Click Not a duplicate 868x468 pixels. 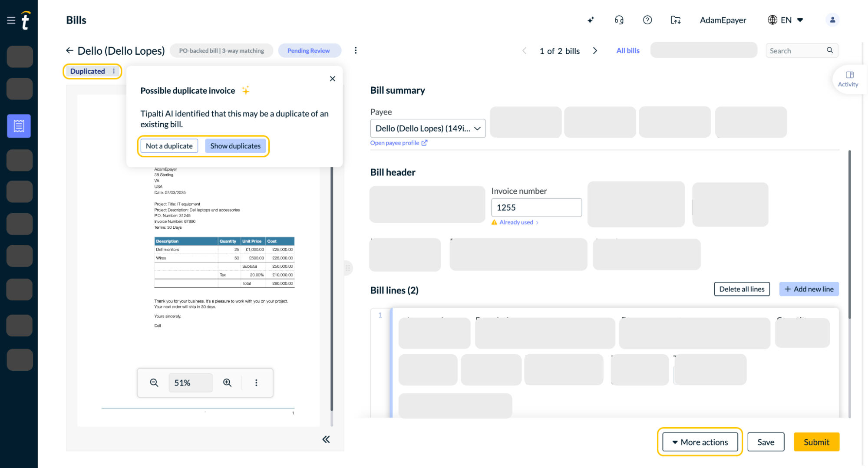(x=169, y=146)
